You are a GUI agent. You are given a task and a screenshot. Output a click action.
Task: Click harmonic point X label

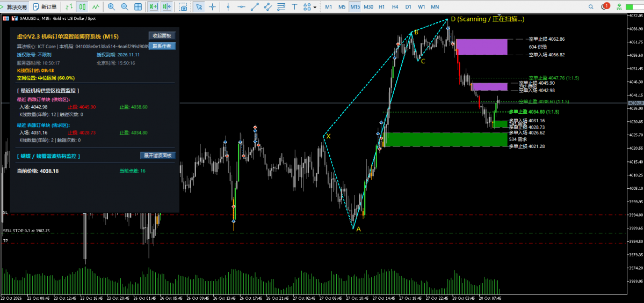(329, 136)
